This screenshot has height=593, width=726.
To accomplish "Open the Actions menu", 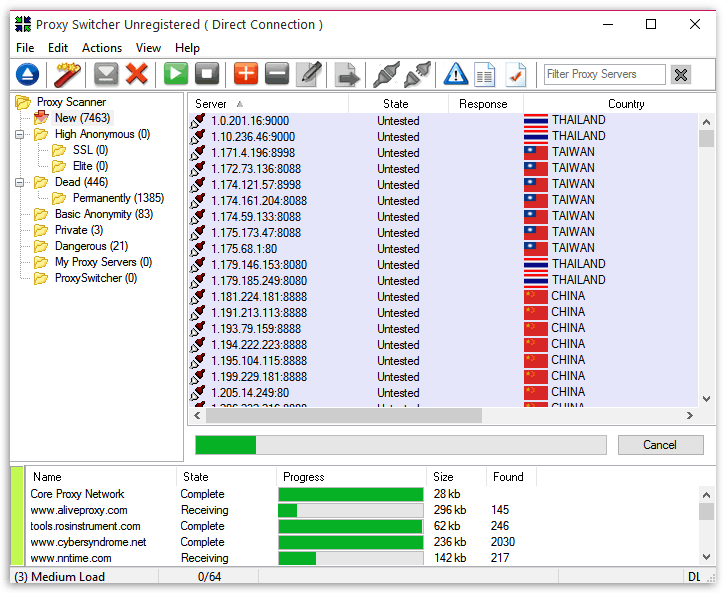I will coord(102,47).
